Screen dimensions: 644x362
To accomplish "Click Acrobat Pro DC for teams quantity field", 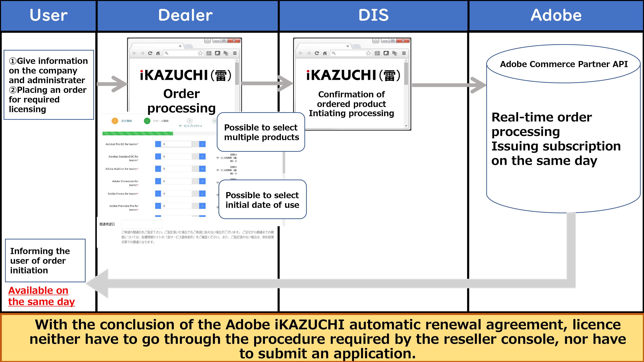I will [176, 144].
